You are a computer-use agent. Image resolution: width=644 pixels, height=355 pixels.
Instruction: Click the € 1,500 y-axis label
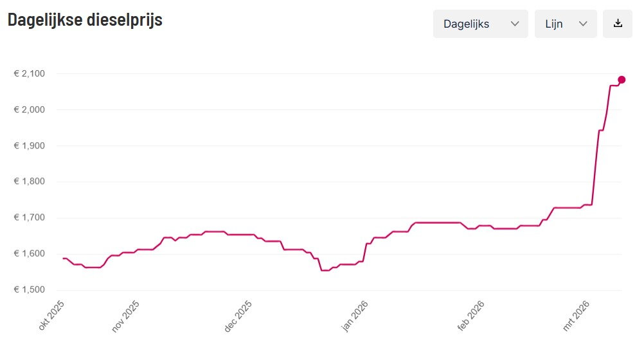pyautogui.click(x=29, y=289)
